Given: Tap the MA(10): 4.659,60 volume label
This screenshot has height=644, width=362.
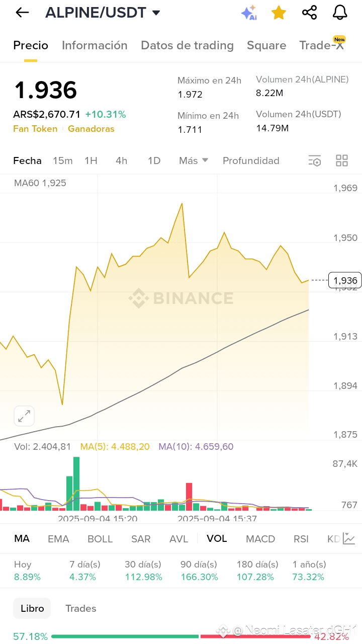Looking at the screenshot, I should [x=196, y=447].
